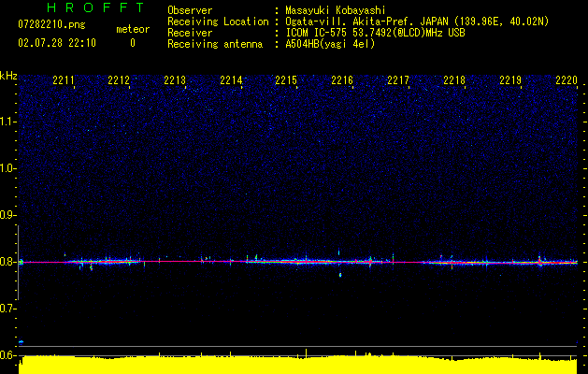The height and width of the screenshot is (374, 588).
Task: Click the 0.8 kHz axis label
Action: coord(8,262)
